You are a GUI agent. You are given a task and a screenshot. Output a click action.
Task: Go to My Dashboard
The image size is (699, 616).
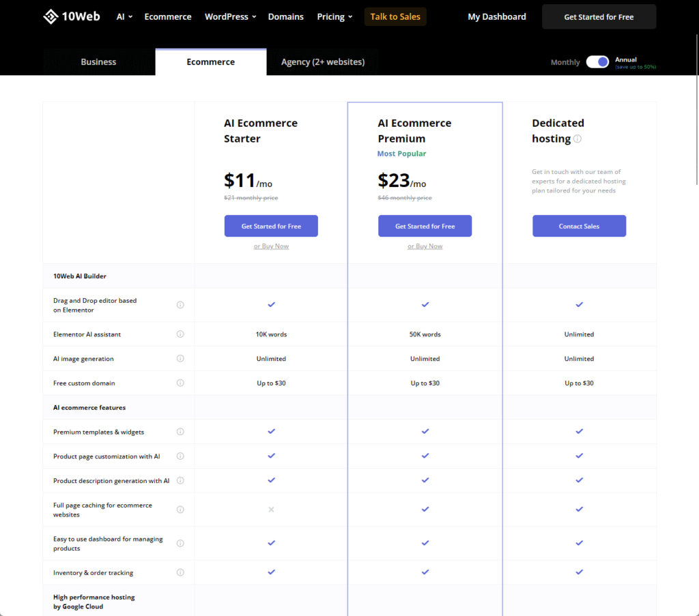tap(497, 17)
